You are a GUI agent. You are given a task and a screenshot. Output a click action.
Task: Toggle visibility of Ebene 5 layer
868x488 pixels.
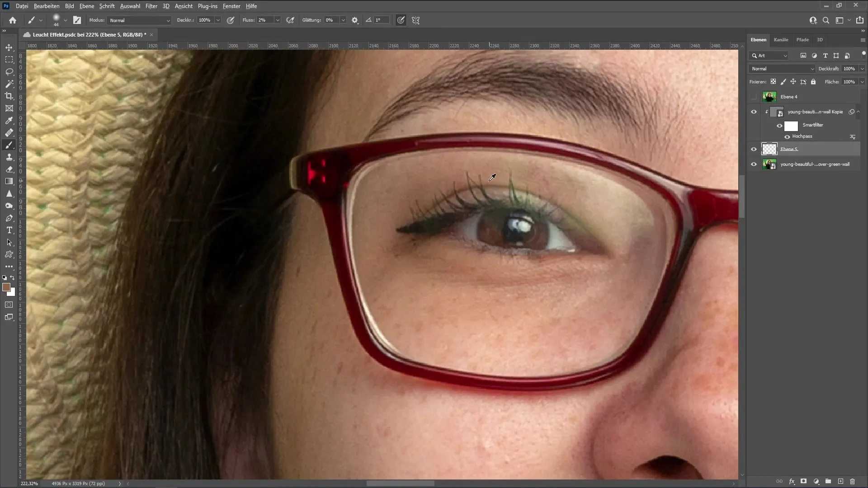[x=754, y=149]
